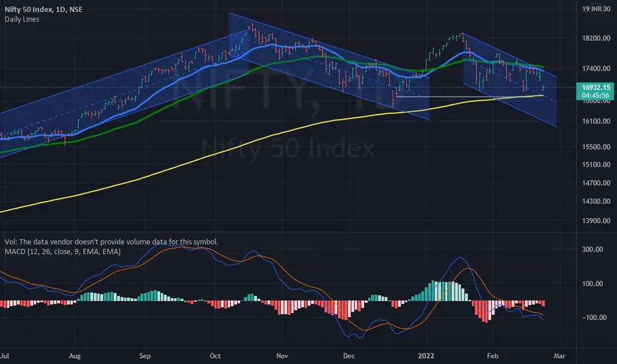Open the INR currency selector on price axis
The height and width of the screenshot is (364, 617).
coord(597,9)
